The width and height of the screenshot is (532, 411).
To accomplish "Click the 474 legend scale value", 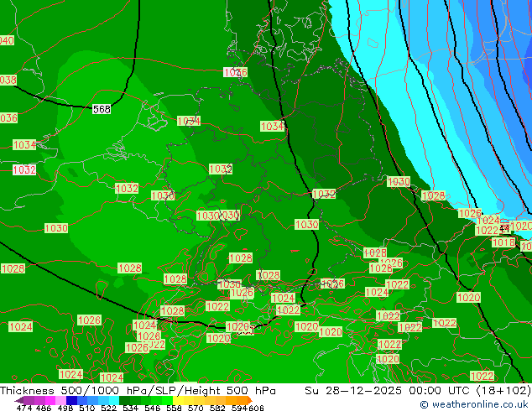I will pos(24,408).
